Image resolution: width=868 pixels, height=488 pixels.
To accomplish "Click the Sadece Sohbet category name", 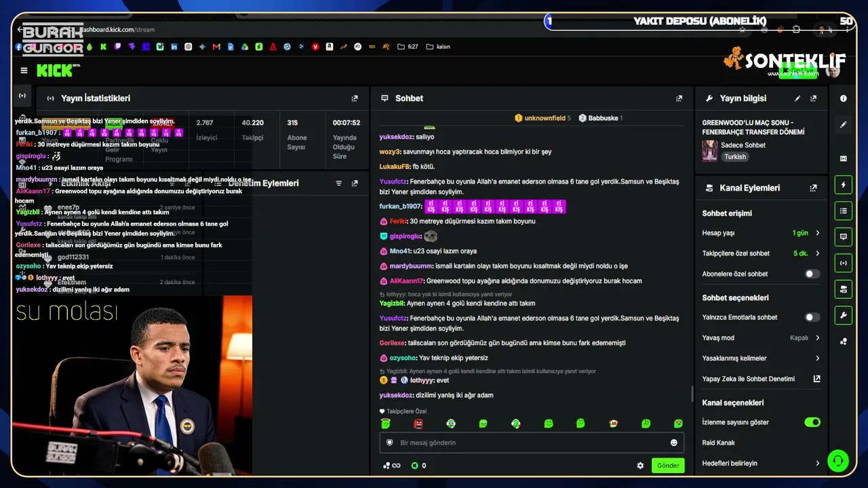I will [743, 145].
